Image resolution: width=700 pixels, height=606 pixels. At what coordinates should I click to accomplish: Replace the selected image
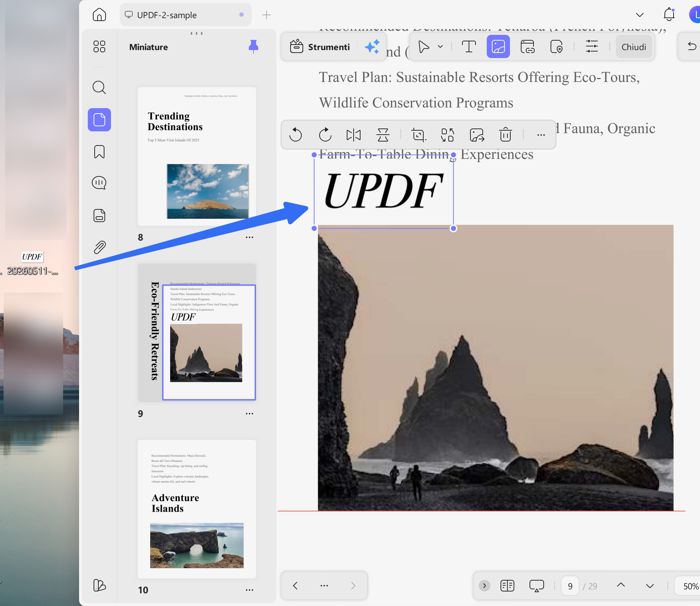tap(448, 135)
